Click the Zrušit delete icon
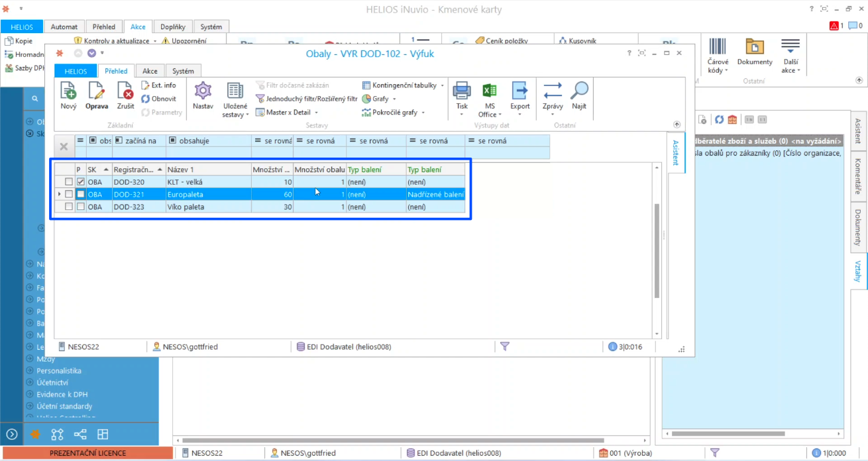868x461 pixels. [125, 91]
